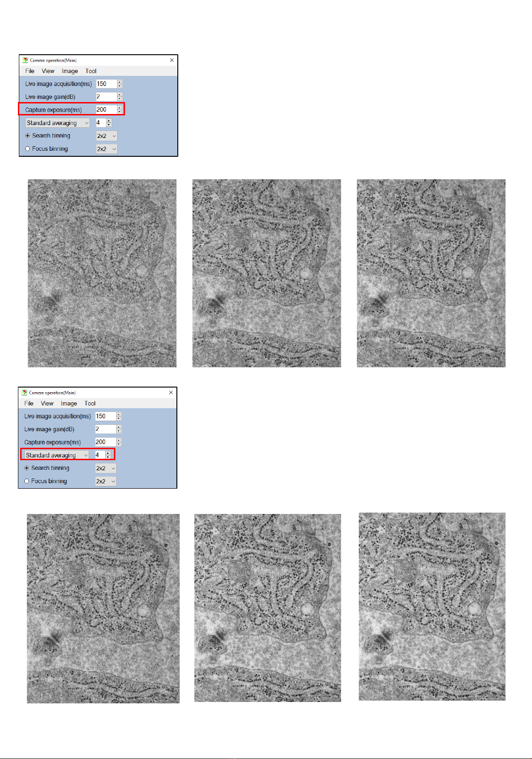Select first micrograph in lower image row
The height and width of the screenshot is (759, 532).
[103, 609]
